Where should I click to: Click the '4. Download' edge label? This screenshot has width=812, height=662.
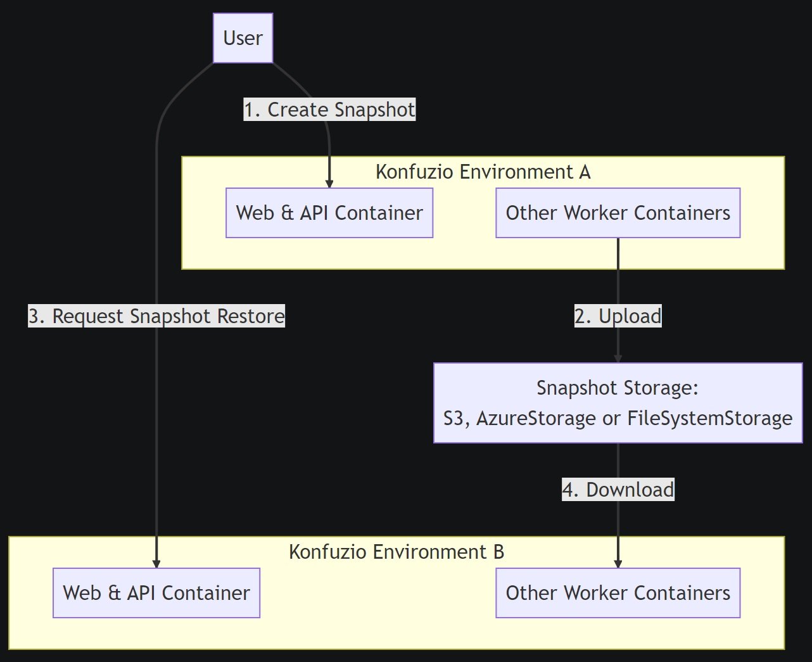(x=618, y=489)
